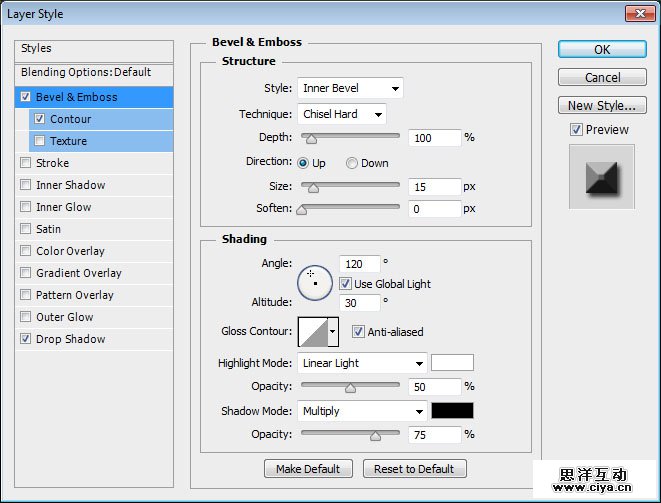Open the Style dropdown showing Inner Bevel
The image size is (661, 503).
[x=350, y=88]
